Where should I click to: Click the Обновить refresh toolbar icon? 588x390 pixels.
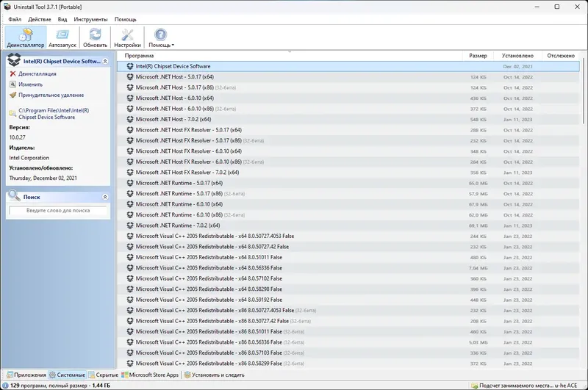pyautogui.click(x=95, y=37)
